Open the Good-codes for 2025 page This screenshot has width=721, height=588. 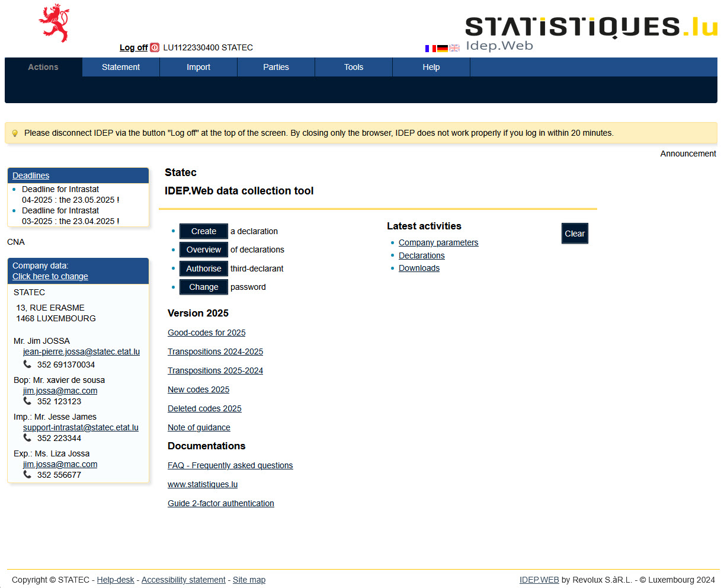(206, 333)
